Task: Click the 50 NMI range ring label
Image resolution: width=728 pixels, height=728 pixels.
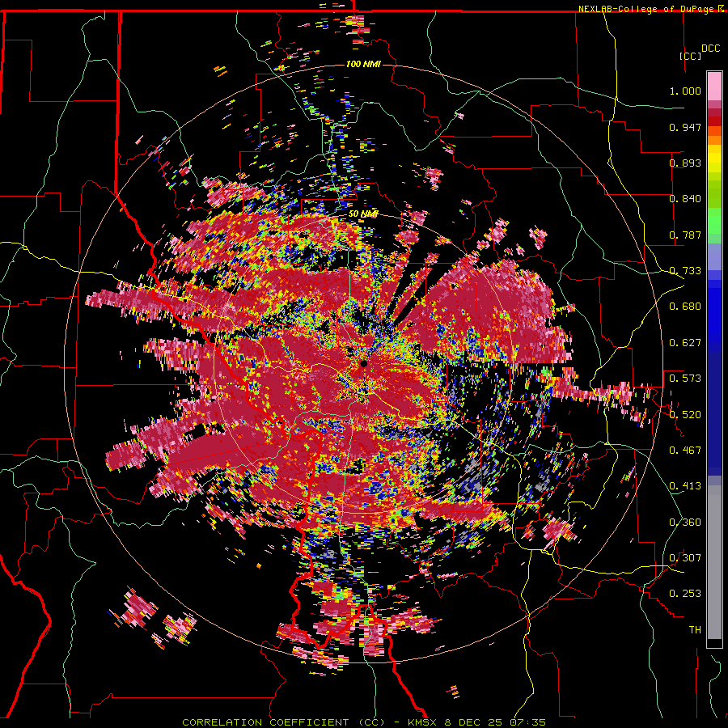Action: click(363, 214)
